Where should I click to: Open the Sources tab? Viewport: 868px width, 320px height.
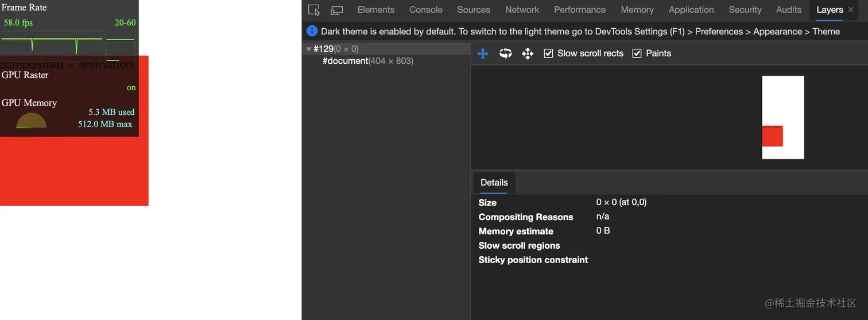pos(474,10)
